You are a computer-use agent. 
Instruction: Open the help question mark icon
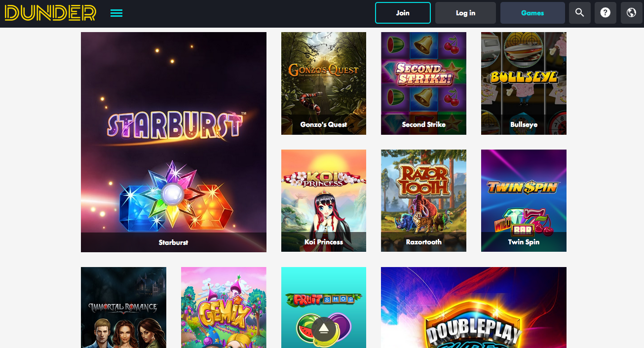(x=606, y=13)
